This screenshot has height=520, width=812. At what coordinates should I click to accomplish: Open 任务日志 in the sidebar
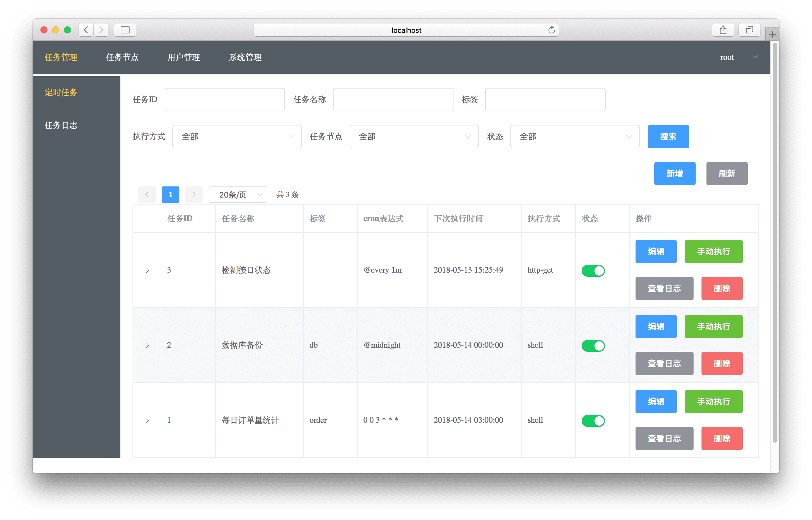[61, 125]
